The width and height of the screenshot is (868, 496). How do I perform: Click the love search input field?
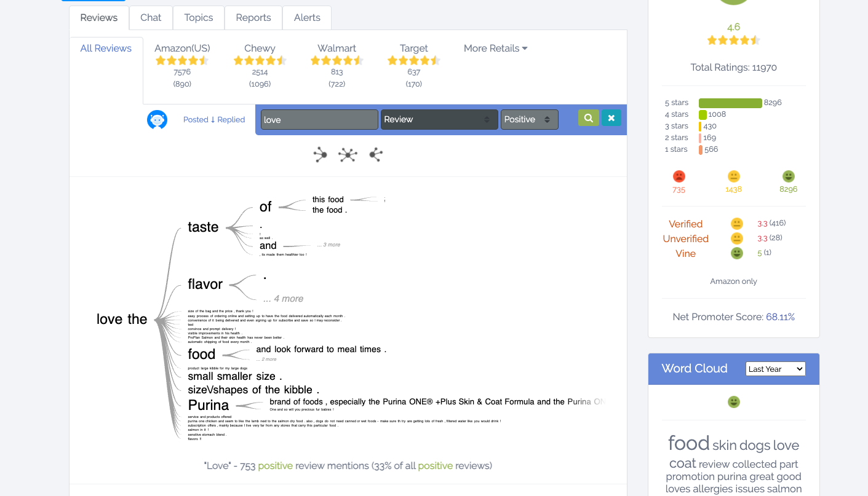click(x=319, y=120)
